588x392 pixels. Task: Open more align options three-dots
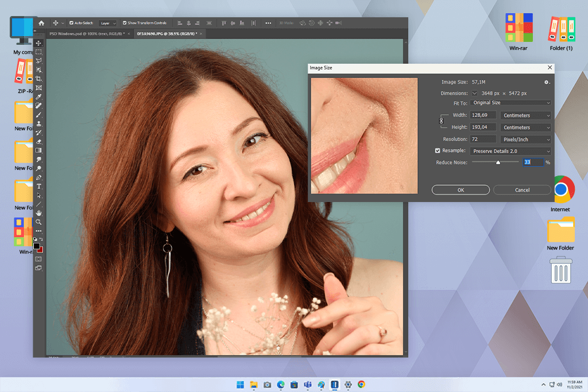(x=268, y=23)
